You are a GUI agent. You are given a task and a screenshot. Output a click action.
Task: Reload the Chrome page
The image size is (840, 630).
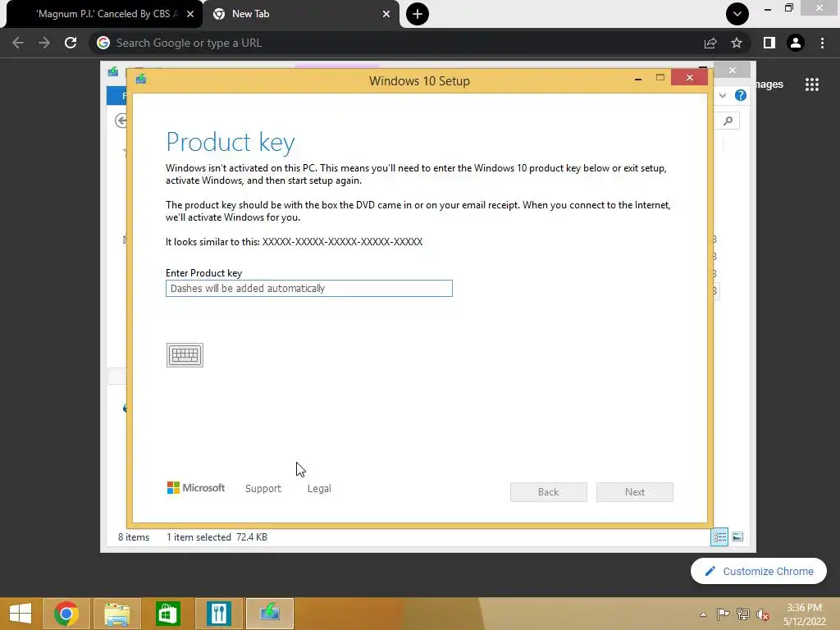pos(71,43)
